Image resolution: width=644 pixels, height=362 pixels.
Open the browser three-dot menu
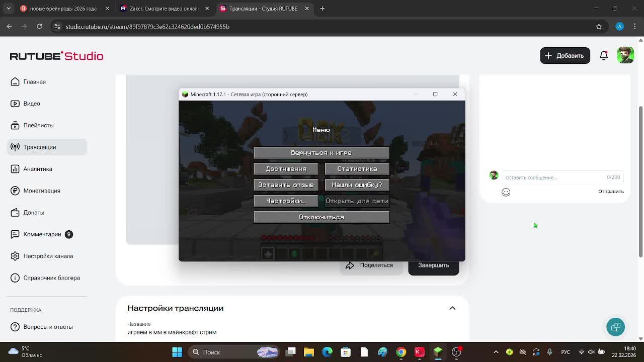pos(635,27)
